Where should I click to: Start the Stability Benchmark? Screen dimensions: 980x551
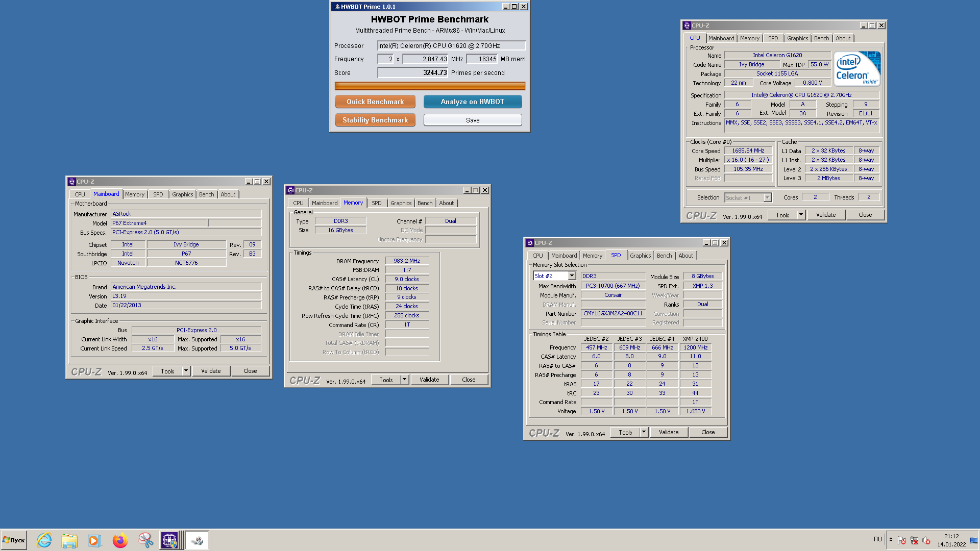pos(375,120)
